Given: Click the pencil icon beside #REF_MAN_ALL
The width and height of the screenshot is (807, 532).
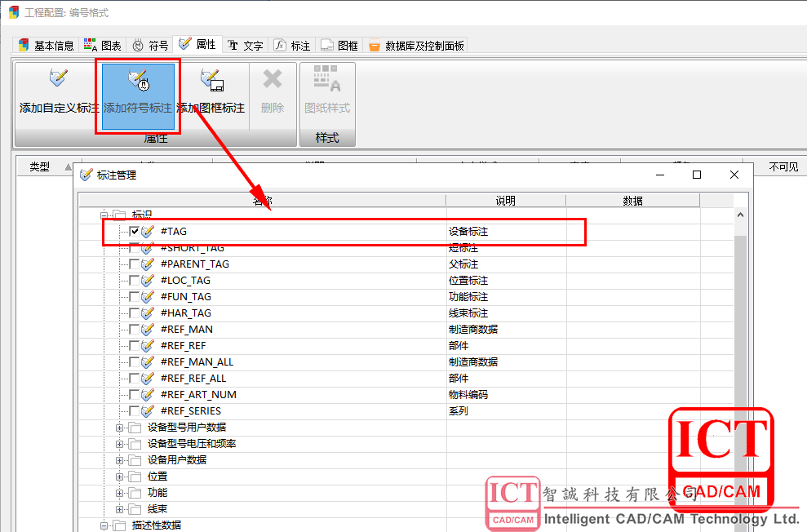Looking at the screenshot, I should coord(148,362).
